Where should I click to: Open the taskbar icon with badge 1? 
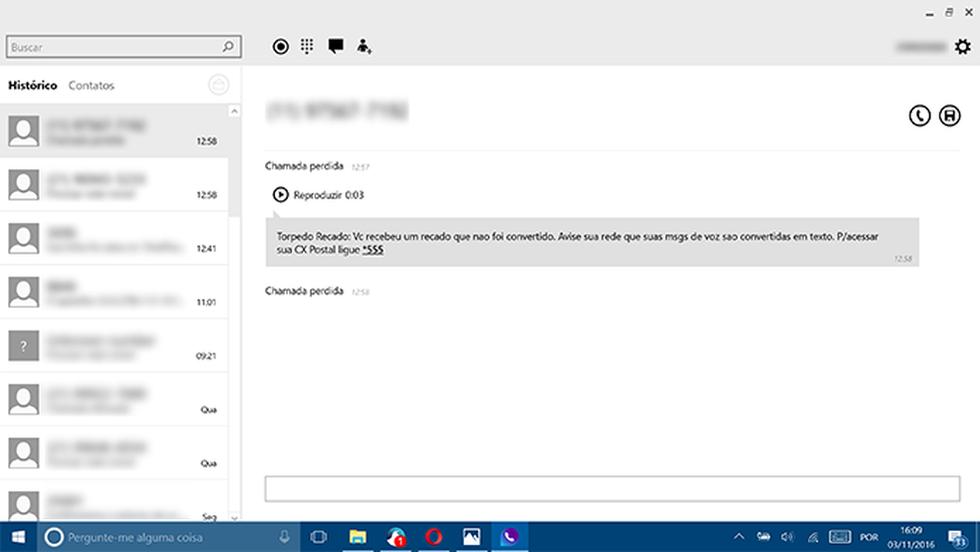395,537
